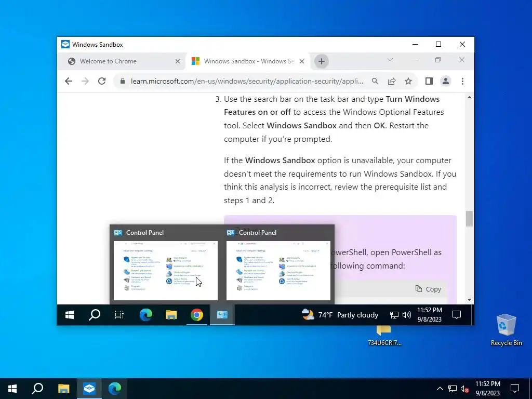Viewport: 532px width, 399px height.
Task: Launch Edge from Sandbox taskbar
Action: pos(146,315)
